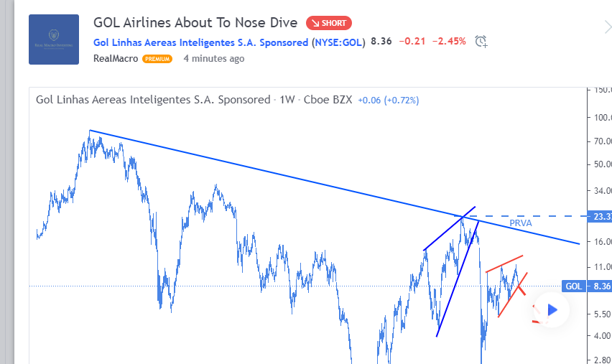This screenshot has width=612, height=364.
Task: Click the 1W timeframe label in chart header
Action: pyautogui.click(x=287, y=100)
